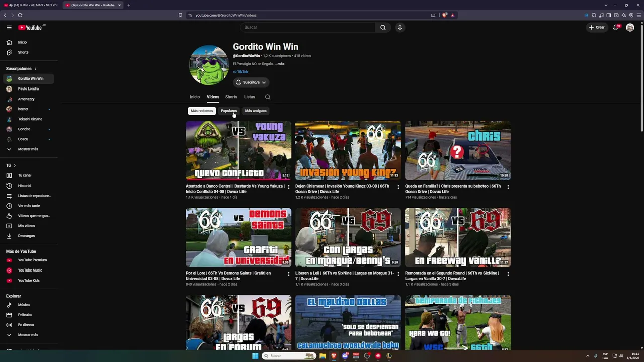Screen dimensions: 644x362
Task: Click the browser address bar URL
Action: (x=226, y=15)
